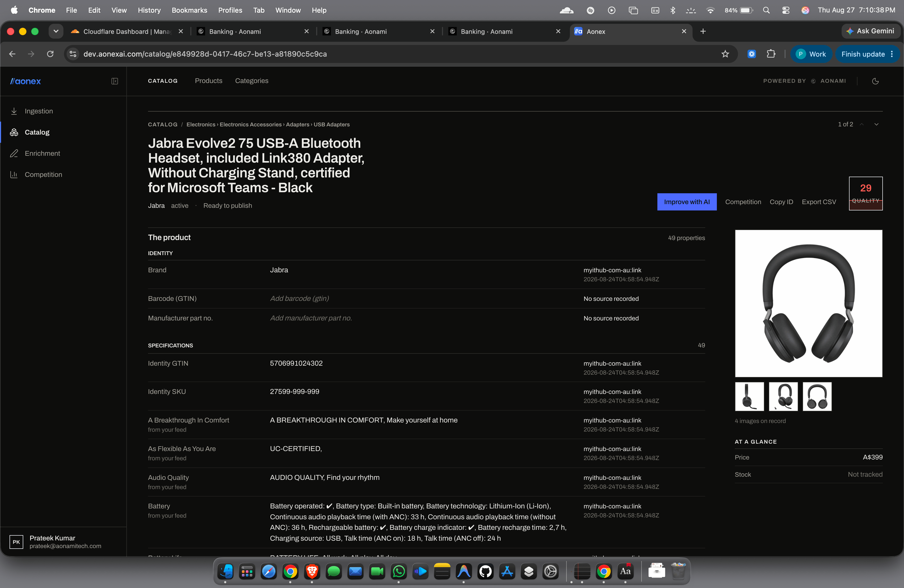904x588 pixels.
Task: Select the second headset thumbnail image
Action: 783,396
